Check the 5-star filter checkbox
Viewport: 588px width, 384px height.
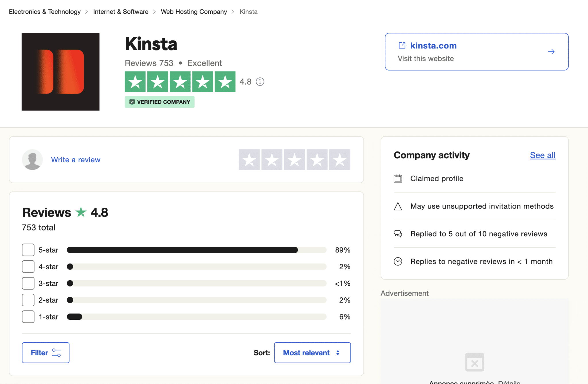[x=28, y=249]
